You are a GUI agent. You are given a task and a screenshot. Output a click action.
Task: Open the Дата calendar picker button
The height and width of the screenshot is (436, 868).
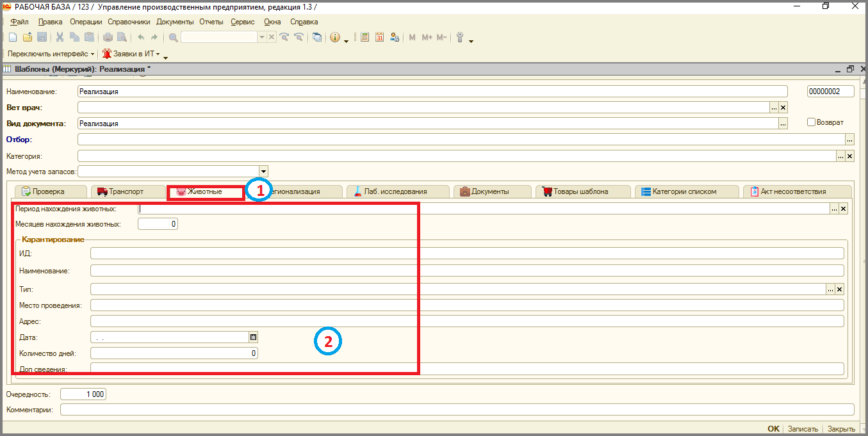253,337
